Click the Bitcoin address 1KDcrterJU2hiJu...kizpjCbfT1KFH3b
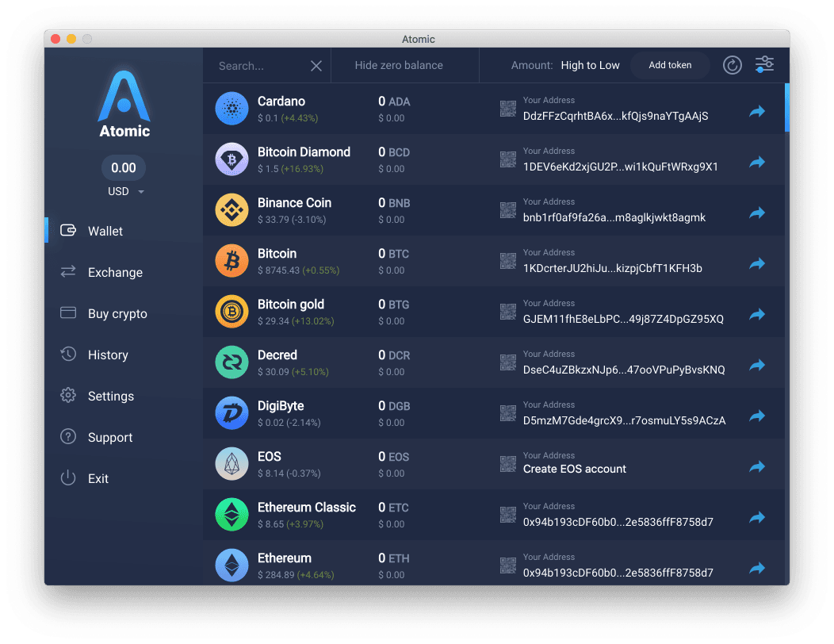This screenshot has height=644, width=834. click(x=612, y=268)
